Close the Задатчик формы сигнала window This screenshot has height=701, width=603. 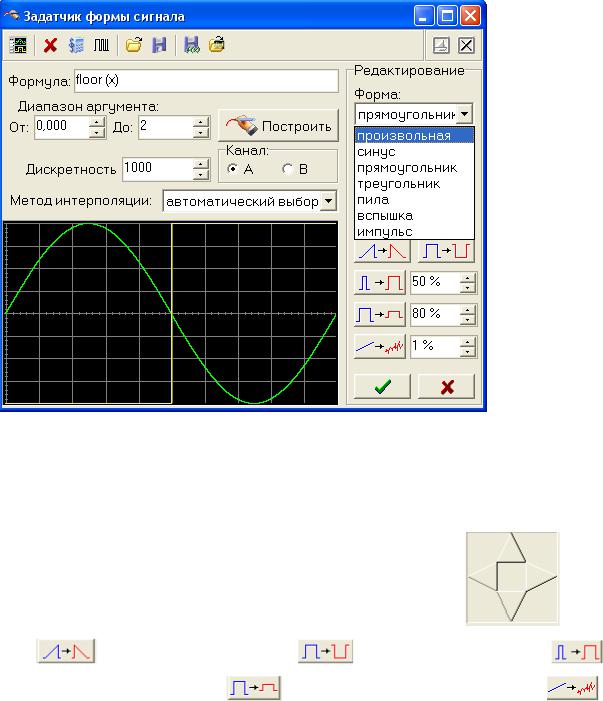coord(471,17)
